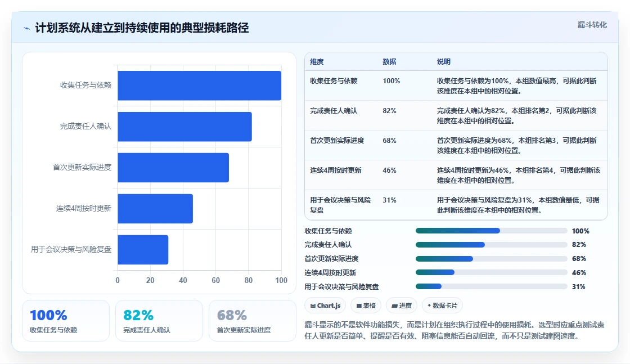Open the 100% 收集任务与依赖 data card
630x364 pixels.
(x=66, y=321)
